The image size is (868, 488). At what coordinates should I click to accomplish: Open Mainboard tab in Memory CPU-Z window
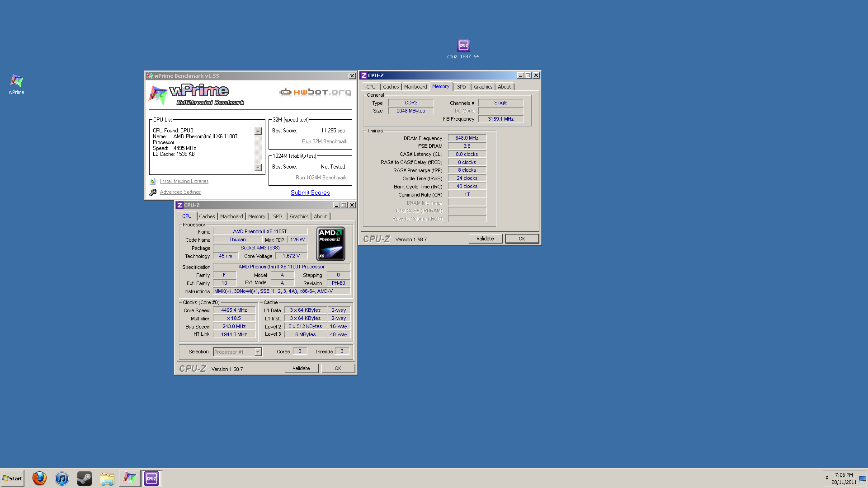point(415,87)
